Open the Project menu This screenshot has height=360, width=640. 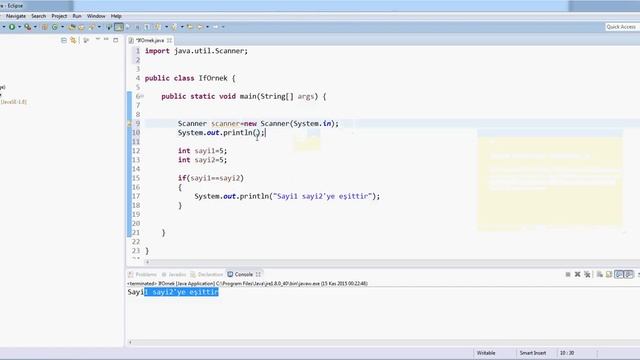(59, 16)
